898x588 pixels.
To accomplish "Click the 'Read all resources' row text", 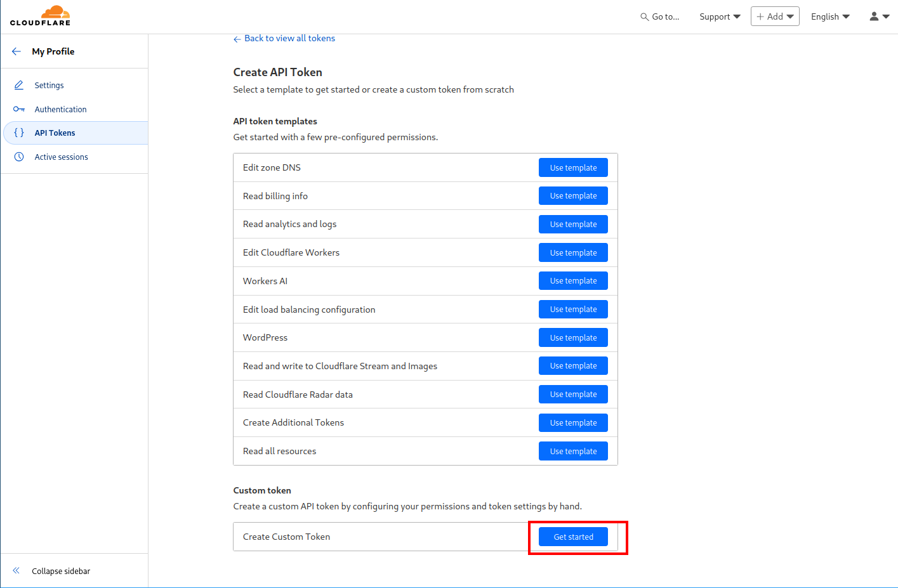I will pos(279,451).
